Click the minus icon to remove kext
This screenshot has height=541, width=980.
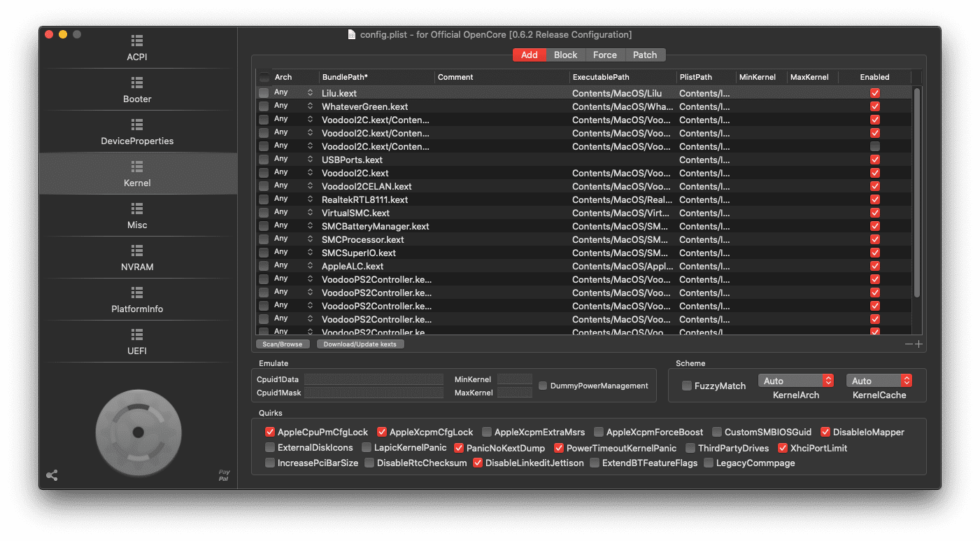point(909,344)
